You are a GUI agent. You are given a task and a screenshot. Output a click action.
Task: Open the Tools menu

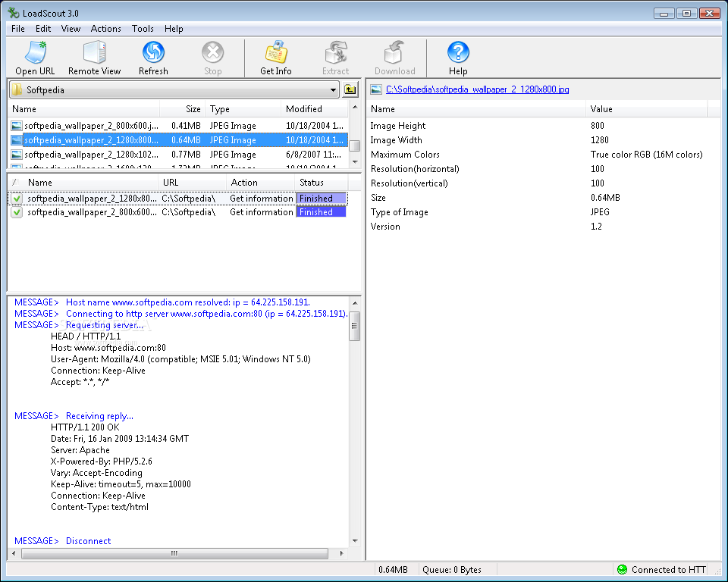coord(143,29)
